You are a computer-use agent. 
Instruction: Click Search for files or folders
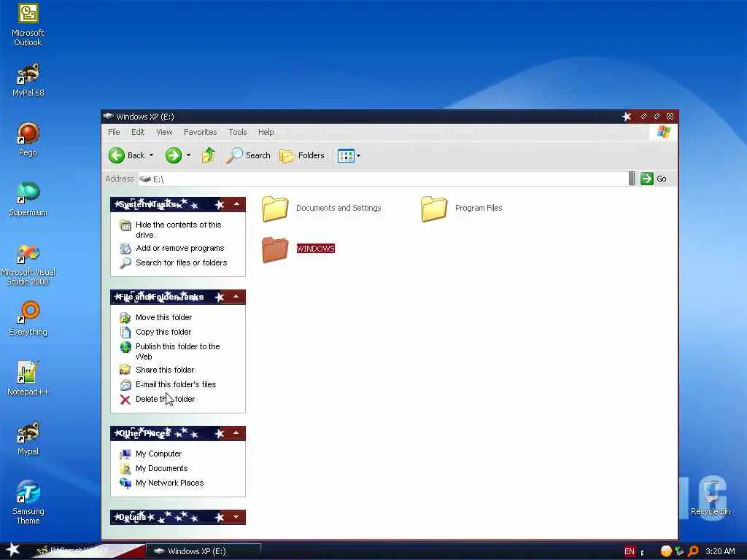tap(181, 262)
